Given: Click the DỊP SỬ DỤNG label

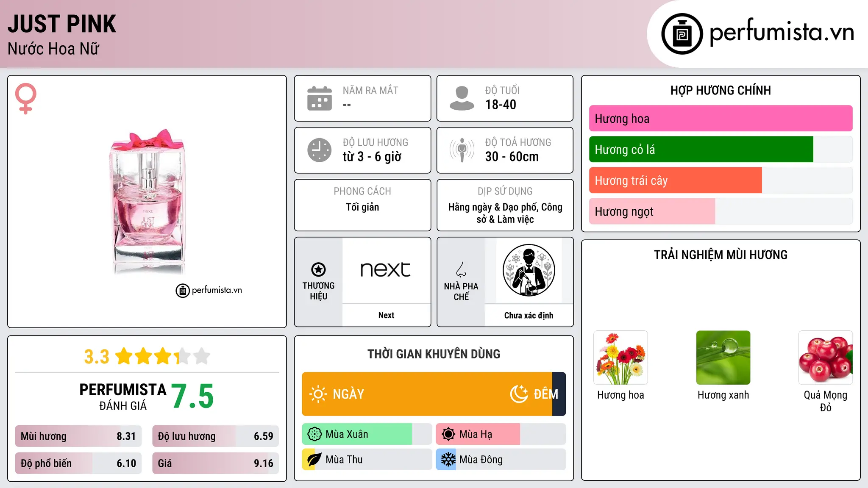Looking at the screenshot, I should tap(505, 191).
